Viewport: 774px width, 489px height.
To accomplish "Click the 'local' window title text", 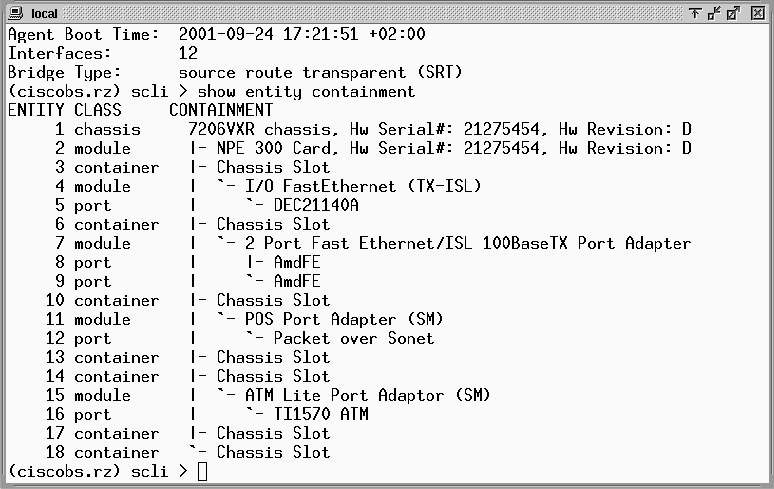I will (x=44, y=13).
